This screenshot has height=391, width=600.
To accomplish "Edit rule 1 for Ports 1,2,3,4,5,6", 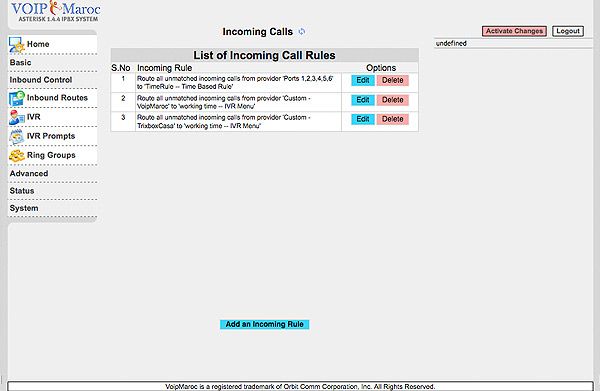I will click(363, 80).
